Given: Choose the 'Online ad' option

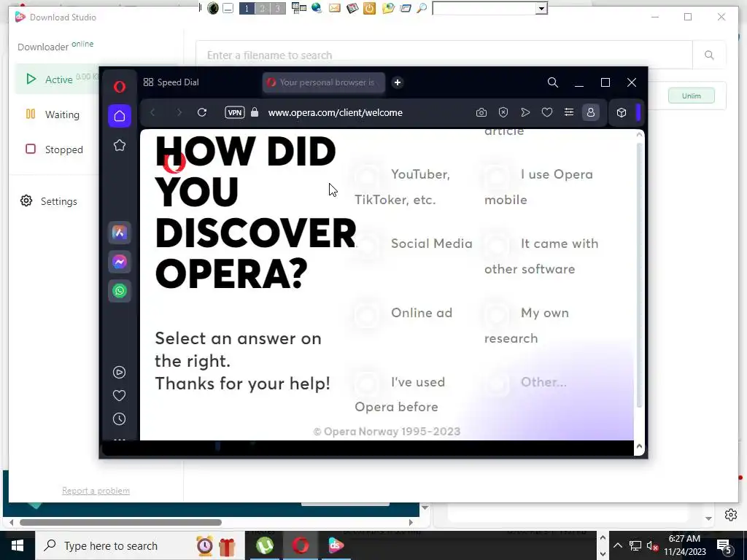Looking at the screenshot, I should (x=403, y=313).
